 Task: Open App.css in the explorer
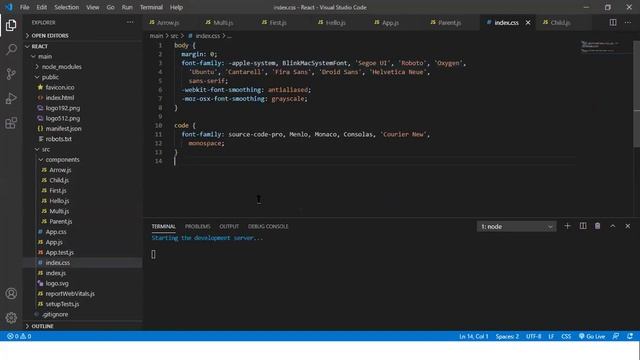pyautogui.click(x=83, y=232)
